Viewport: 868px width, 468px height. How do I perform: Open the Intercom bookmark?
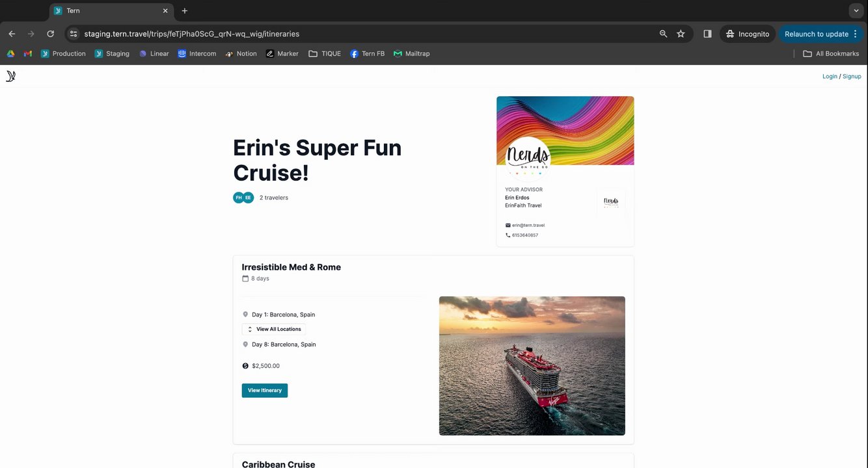197,53
